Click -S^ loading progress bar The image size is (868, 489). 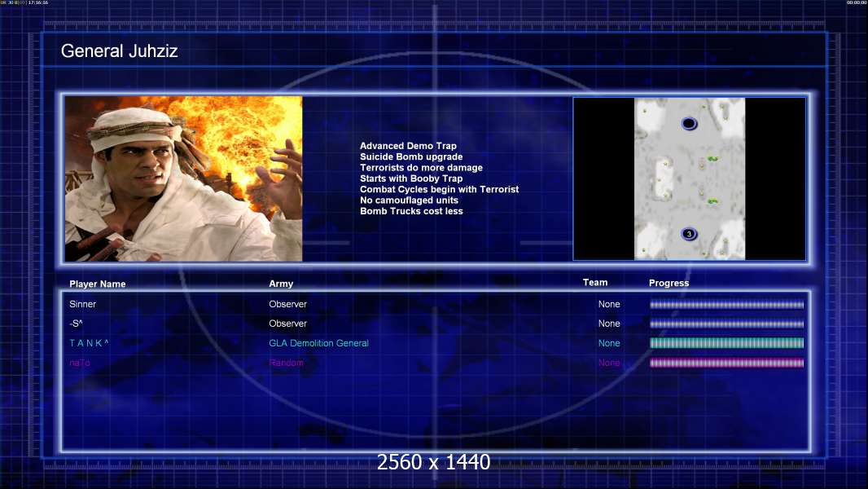pos(727,324)
